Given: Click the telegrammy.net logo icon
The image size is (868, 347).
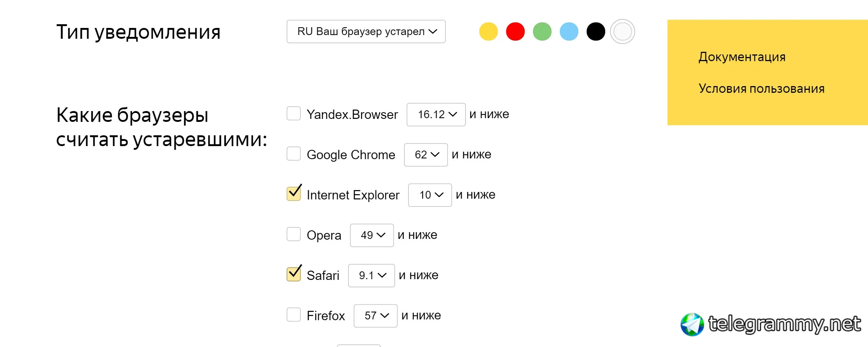Looking at the screenshot, I should tap(692, 324).
